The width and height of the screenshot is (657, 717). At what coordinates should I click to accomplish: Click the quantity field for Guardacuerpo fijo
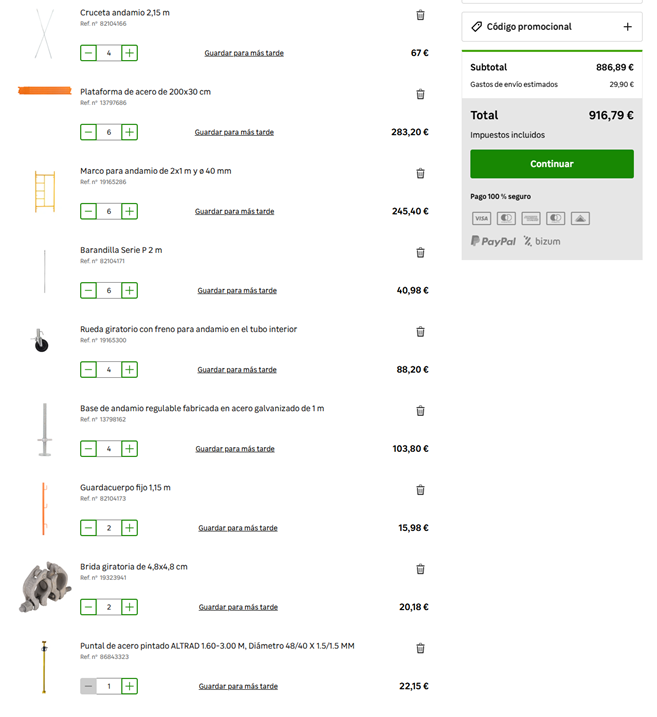point(109,528)
